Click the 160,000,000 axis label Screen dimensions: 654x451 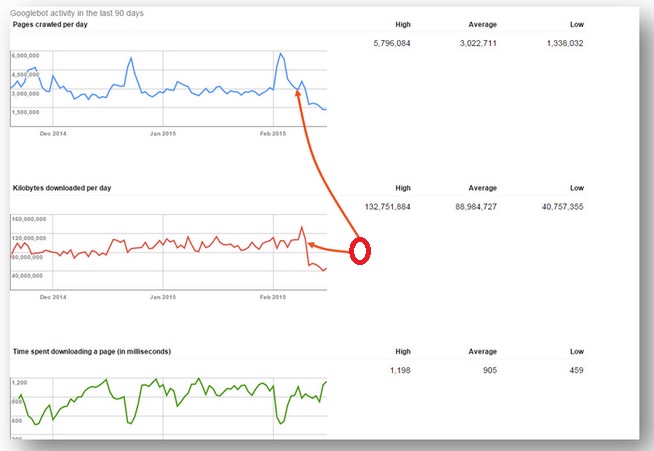(x=29, y=219)
